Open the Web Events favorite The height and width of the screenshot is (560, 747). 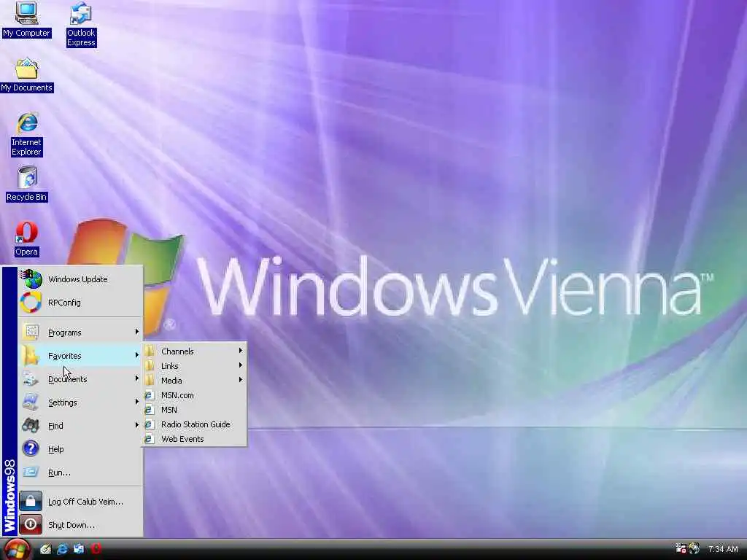(194, 438)
